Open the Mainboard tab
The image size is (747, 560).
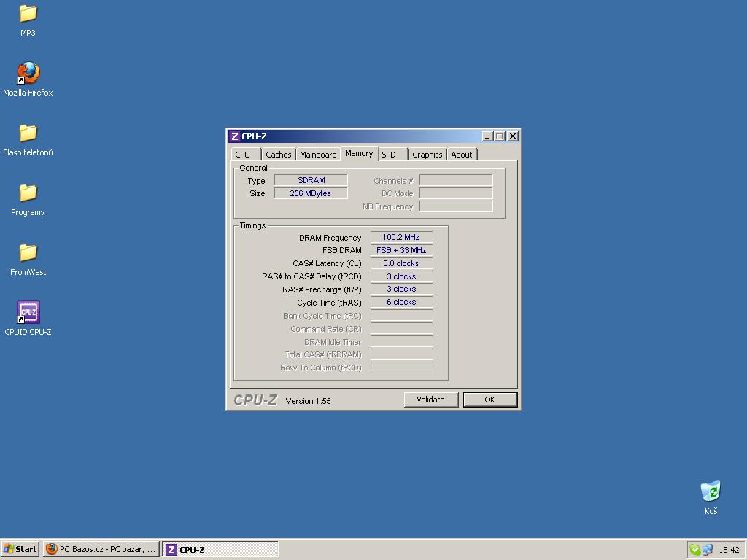[318, 155]
